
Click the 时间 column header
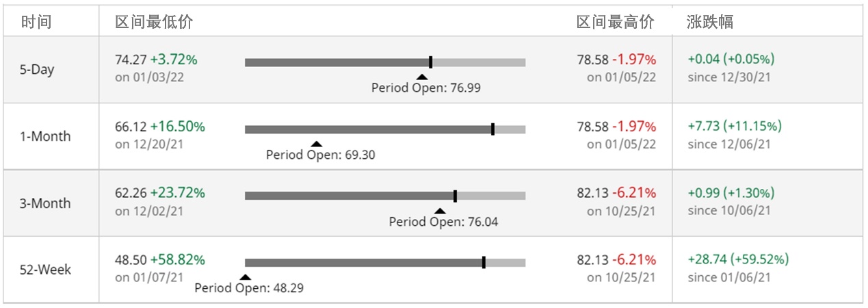click(x=36, y=22)
